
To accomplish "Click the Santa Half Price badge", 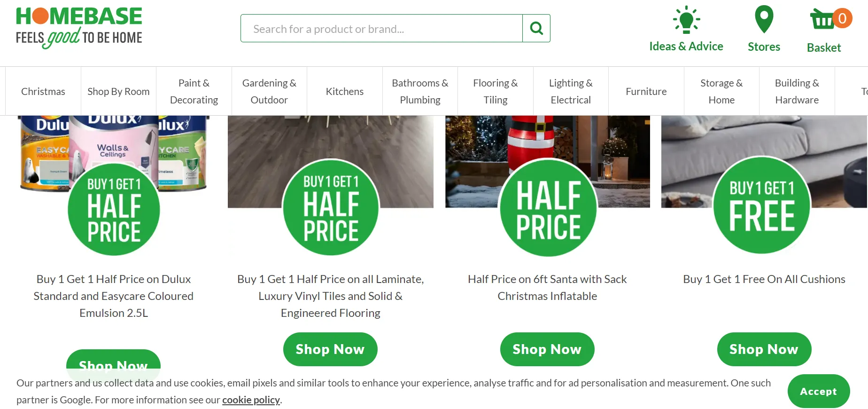I will point(548,208).
